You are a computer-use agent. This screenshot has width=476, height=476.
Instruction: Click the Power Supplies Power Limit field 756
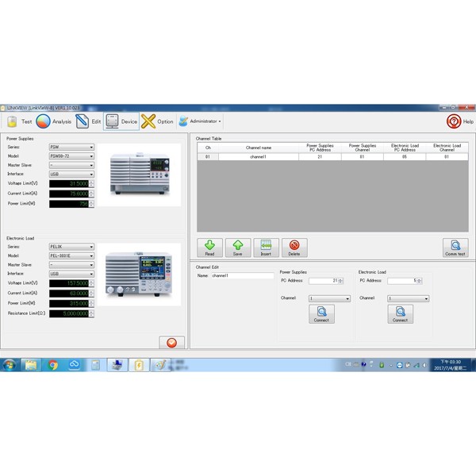(x=69, y=204)
